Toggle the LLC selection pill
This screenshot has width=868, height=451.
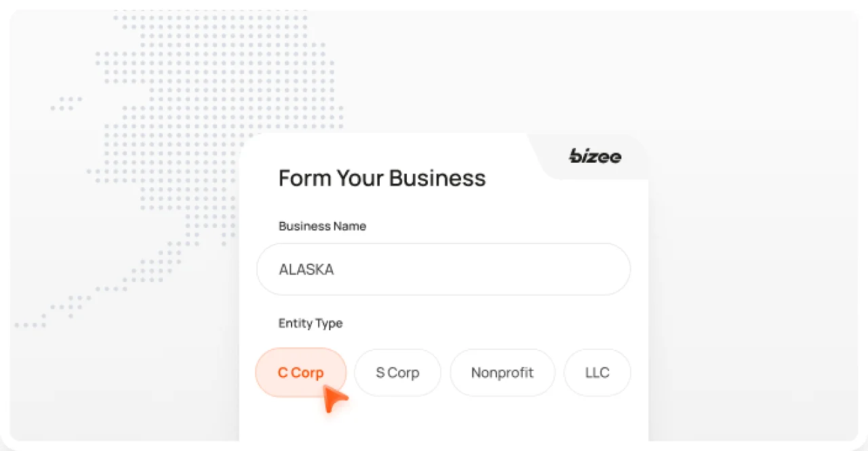click(597, 372)
